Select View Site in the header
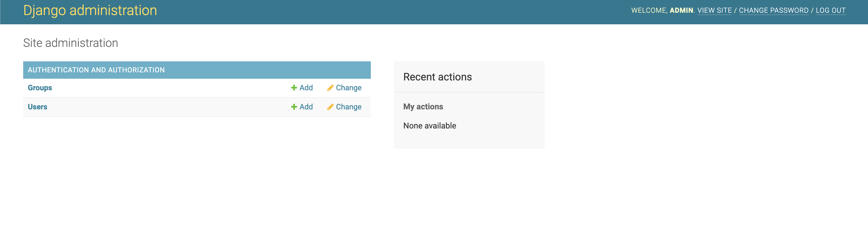The width and height of the screenshot is (868, 250). tap(714, 10)
